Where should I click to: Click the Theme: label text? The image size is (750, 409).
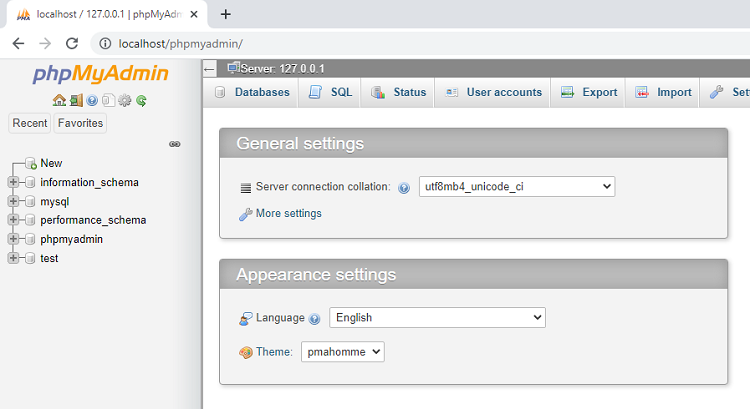[x=274, y=352]
